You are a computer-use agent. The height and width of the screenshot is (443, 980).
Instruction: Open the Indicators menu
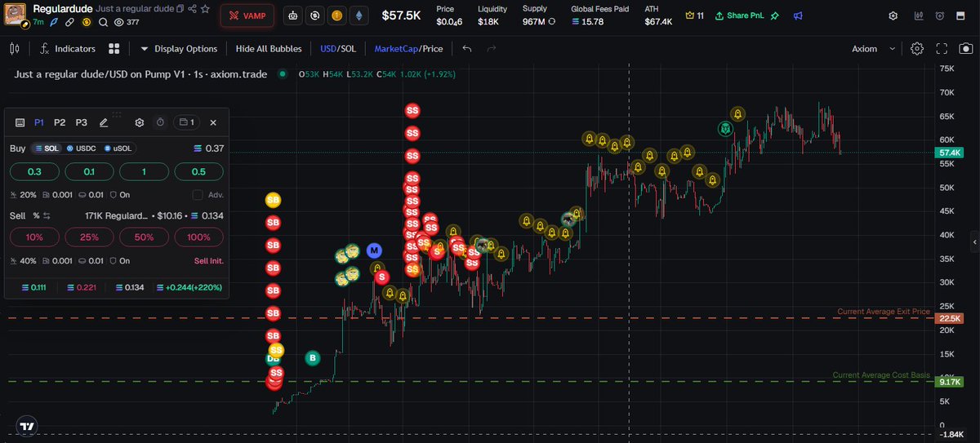pyautogui.click(x=67, y=49)
